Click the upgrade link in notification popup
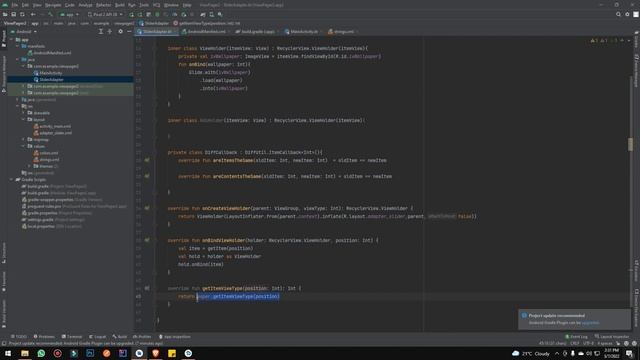This screenshot has height=360, width=640. [x=591, y=323]
